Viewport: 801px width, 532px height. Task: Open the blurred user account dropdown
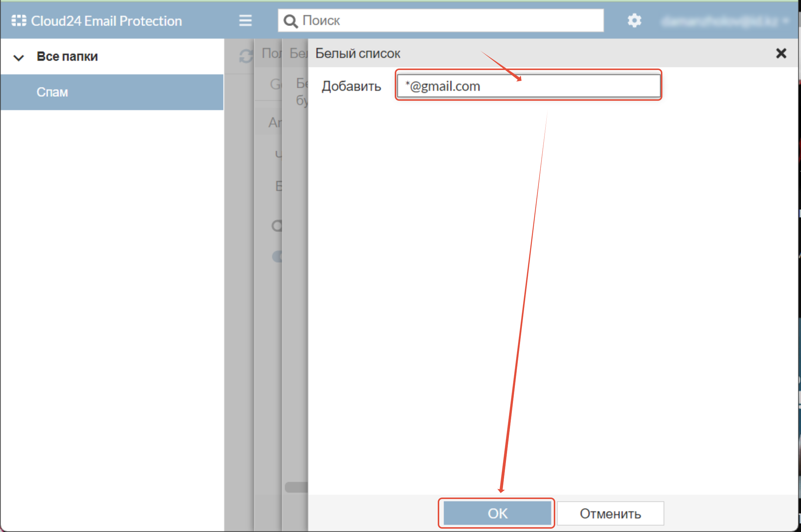[724, 21]
